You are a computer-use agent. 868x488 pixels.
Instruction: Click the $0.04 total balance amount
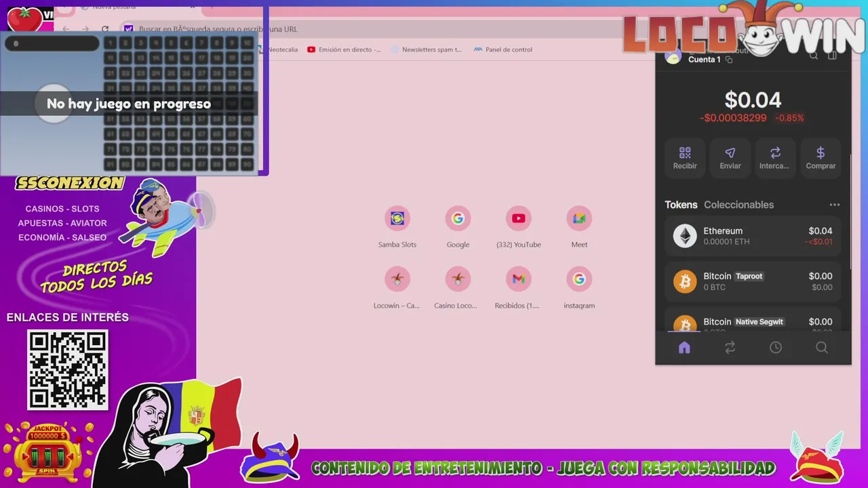pyautogui.click(x=753, y=100)
